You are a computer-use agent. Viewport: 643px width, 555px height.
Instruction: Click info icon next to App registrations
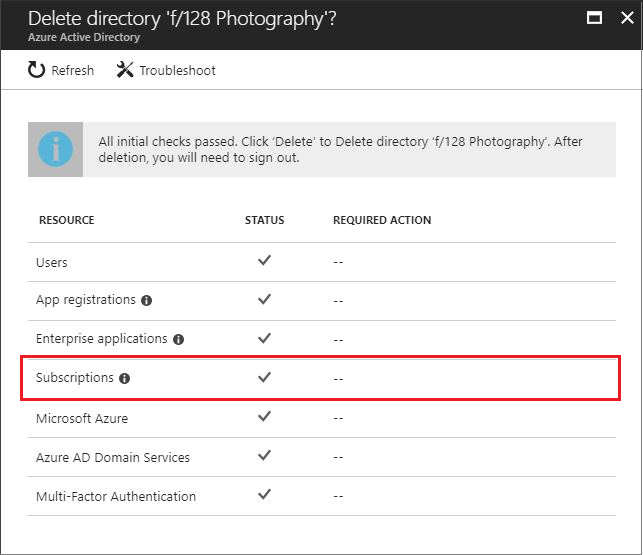(x=146, y=301)
